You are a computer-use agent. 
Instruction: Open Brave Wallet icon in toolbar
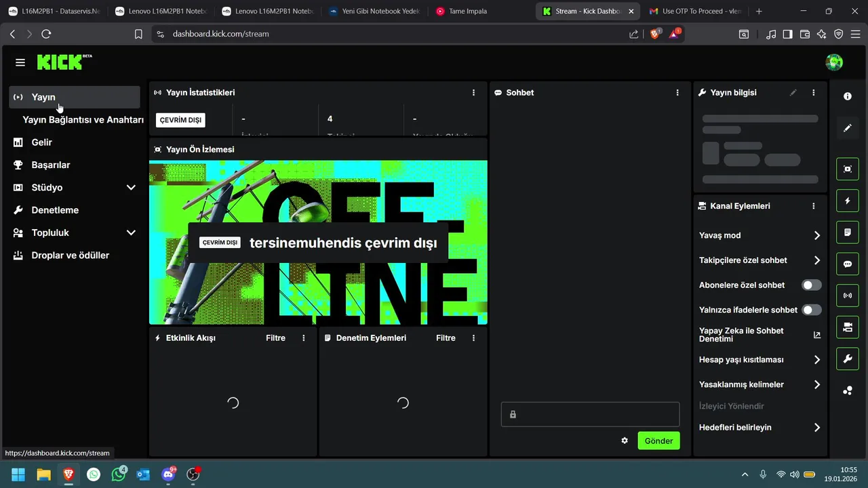click(805, 34)
